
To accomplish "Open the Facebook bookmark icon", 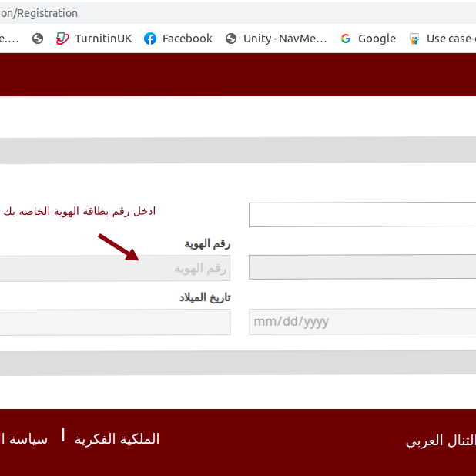I will coord(150,39).
